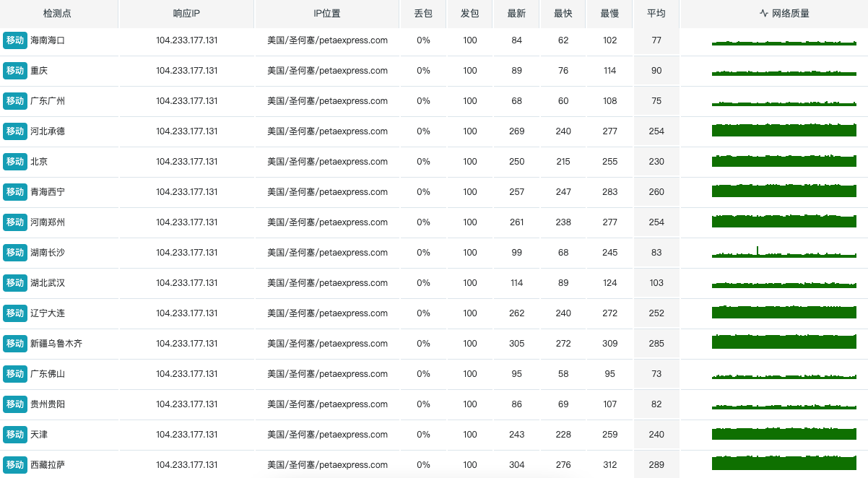Click the average value 103 for 湖北武汉
This screenshot has height=478, width=868.
pyautogui.click(x=656, y=283)
